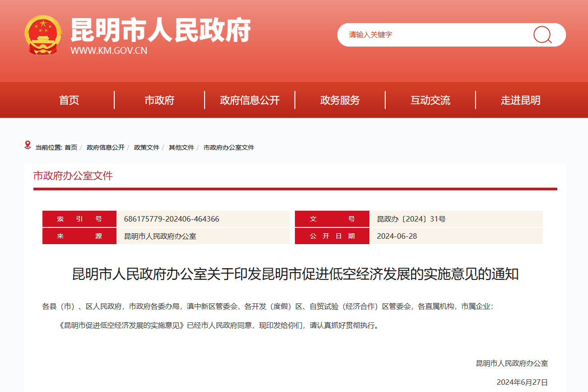Screen dimensions: 588x392
Task: Click the magnifying glass search icon
Action: (542, 35)
